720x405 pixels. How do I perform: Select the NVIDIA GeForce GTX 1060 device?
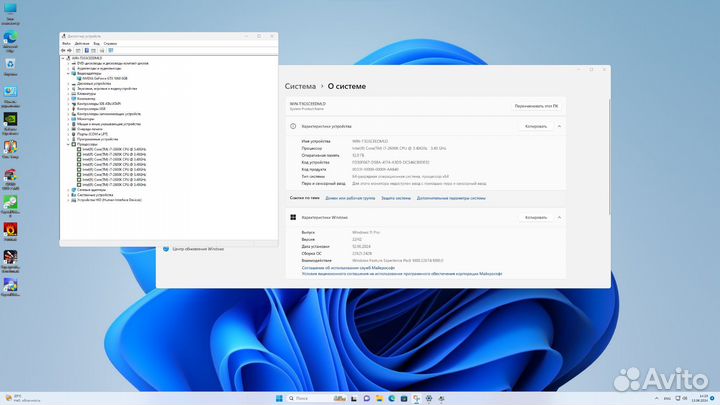pos(105,79)
